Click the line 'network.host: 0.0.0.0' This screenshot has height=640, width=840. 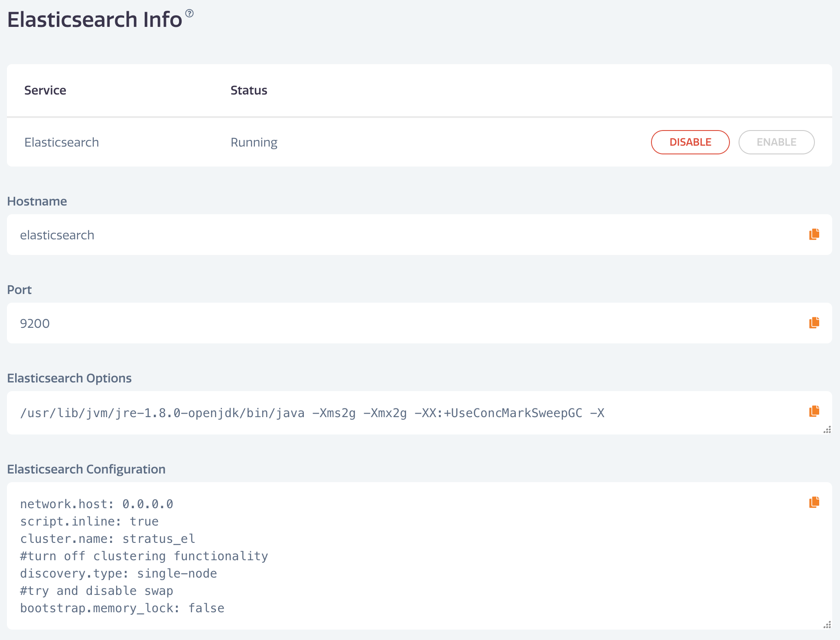coord(97,504)
